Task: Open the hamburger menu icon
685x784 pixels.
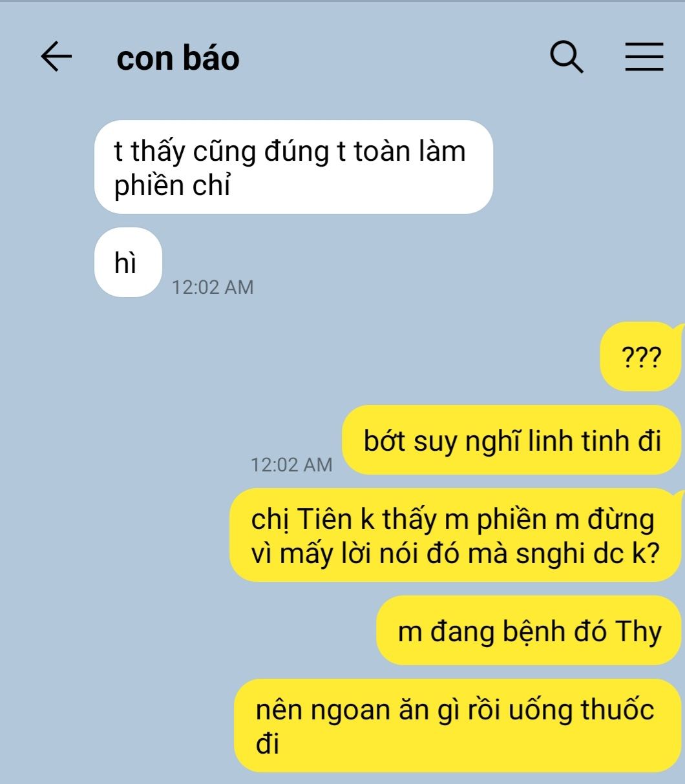Action: 644,57
